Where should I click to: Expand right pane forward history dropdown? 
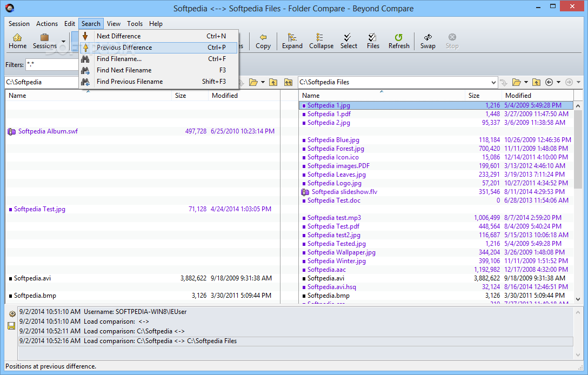(578, 82)
